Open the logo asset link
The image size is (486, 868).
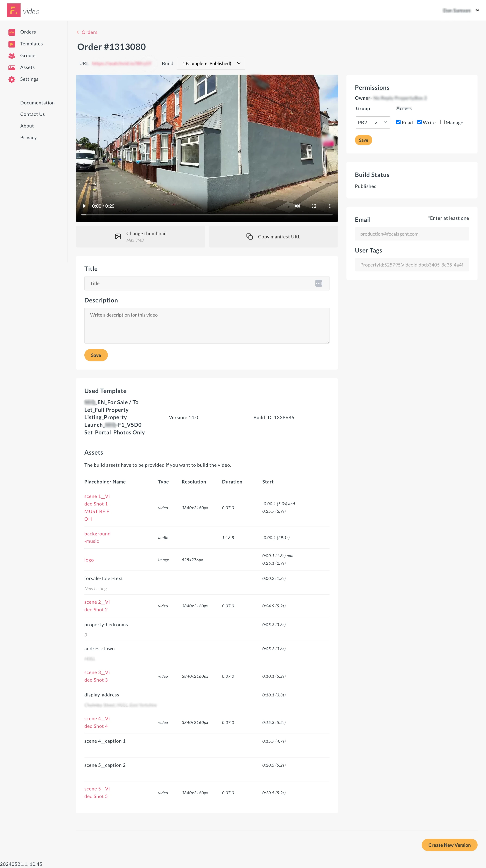[89, 560]
